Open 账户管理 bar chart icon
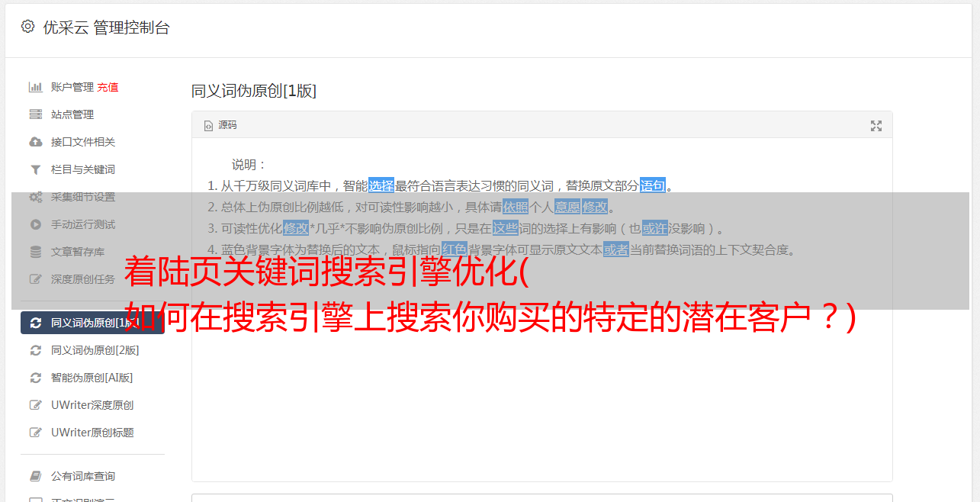Viewport: 980px width, 502px height. (x=35, y=87)
